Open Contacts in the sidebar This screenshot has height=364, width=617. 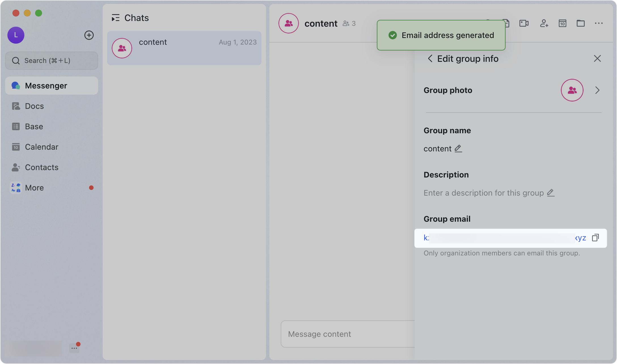pyautogui.click(x=52, y=167)
